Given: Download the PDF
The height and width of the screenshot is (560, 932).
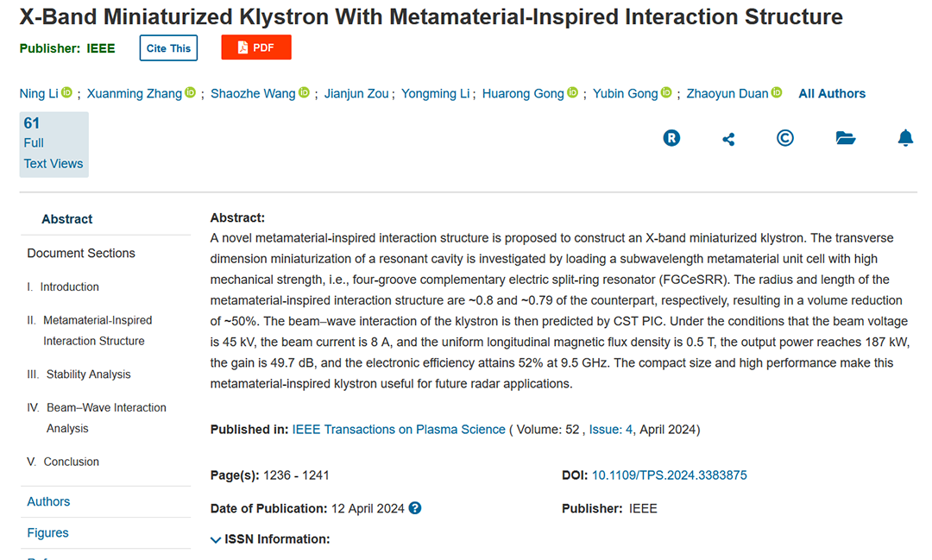Looking at the screenshot, I should coord(256,48).
